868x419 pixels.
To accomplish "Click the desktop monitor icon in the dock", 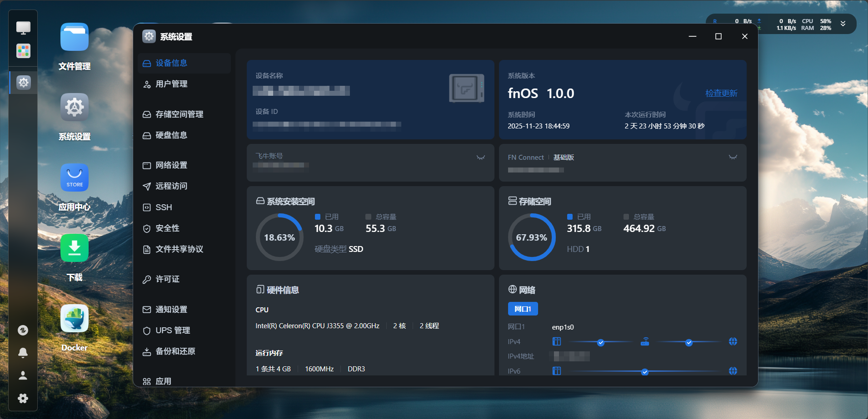I will 23,27.
